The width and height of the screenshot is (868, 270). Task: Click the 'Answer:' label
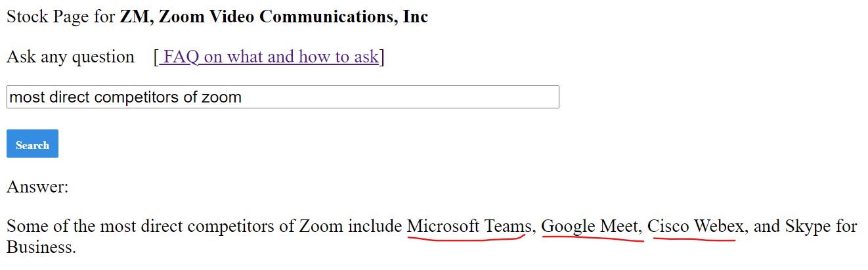(x=37, y=187)
